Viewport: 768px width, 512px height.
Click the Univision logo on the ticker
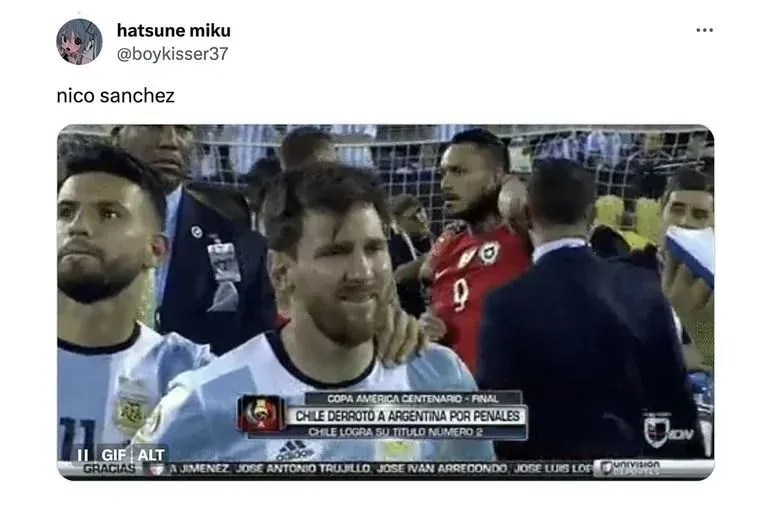[631, 467]
